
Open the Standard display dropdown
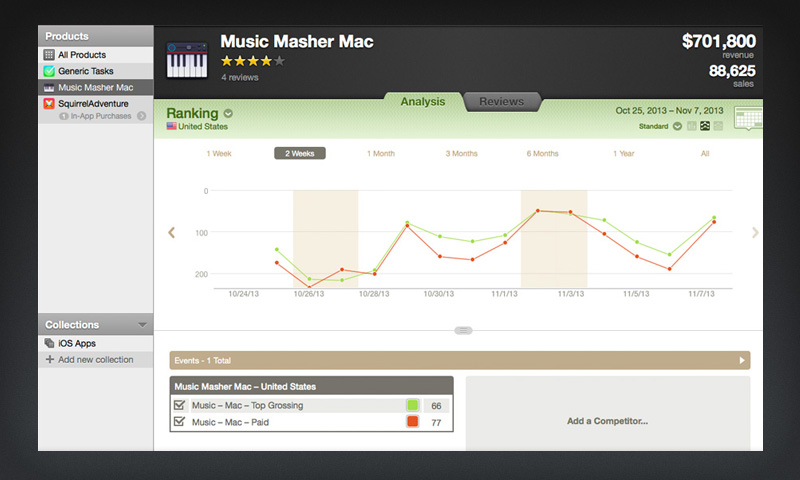point(677,126)
